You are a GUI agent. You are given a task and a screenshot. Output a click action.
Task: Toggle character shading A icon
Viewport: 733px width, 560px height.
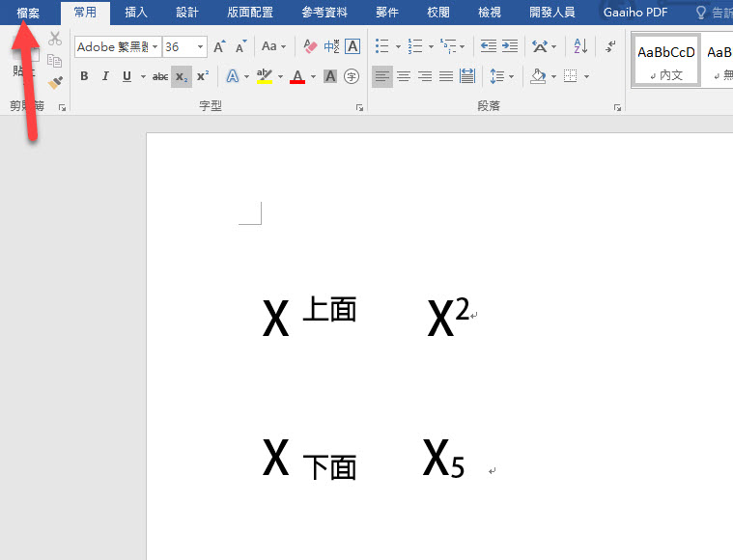coord(330,76)
